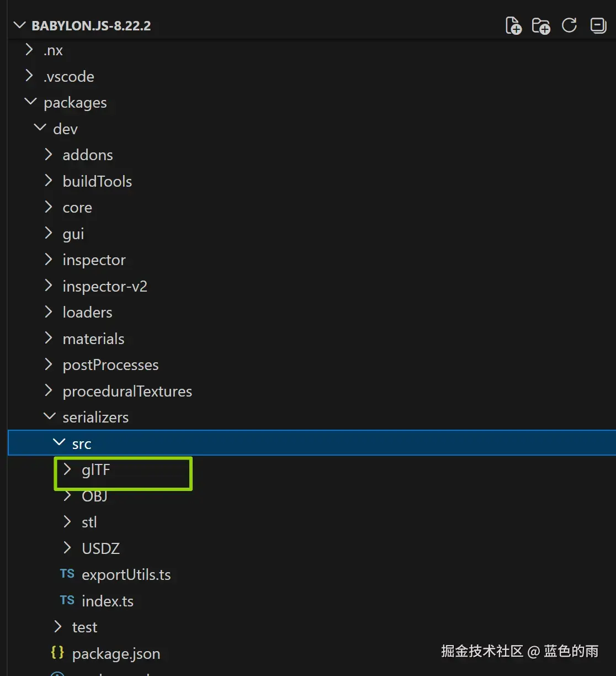Open the index.ts file
Viewport: 616px width, 676px height.
coord(108,601)
